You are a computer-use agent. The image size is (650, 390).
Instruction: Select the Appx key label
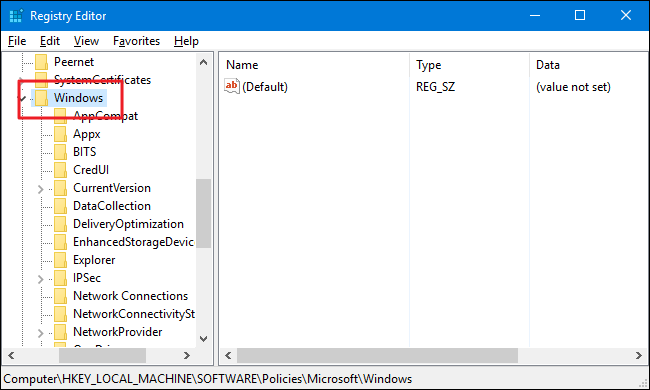tap(87, 134)
